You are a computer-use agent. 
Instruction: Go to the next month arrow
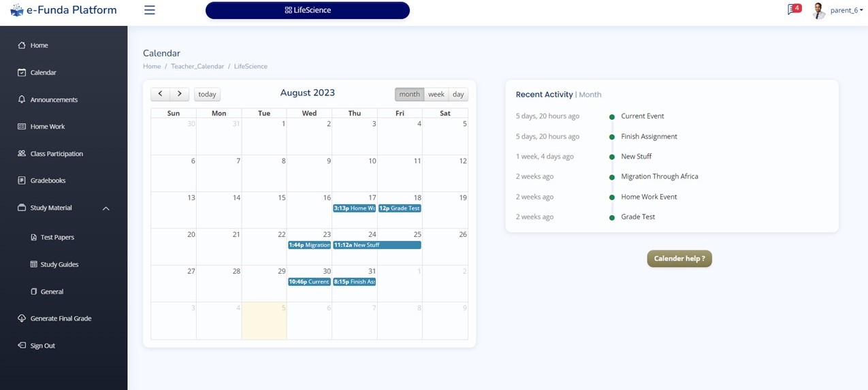tap(179, 94)
